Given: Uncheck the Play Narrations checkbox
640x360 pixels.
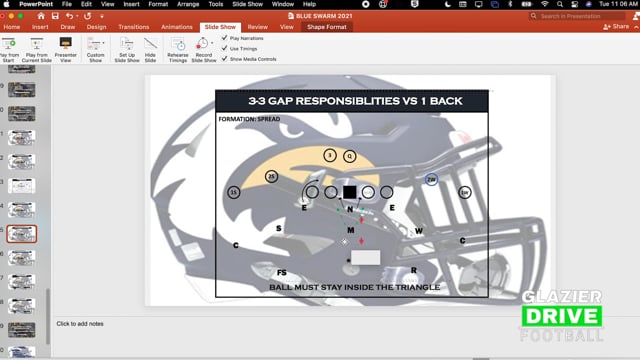Looking at the screenshot, I should click(x=224, y=38).
